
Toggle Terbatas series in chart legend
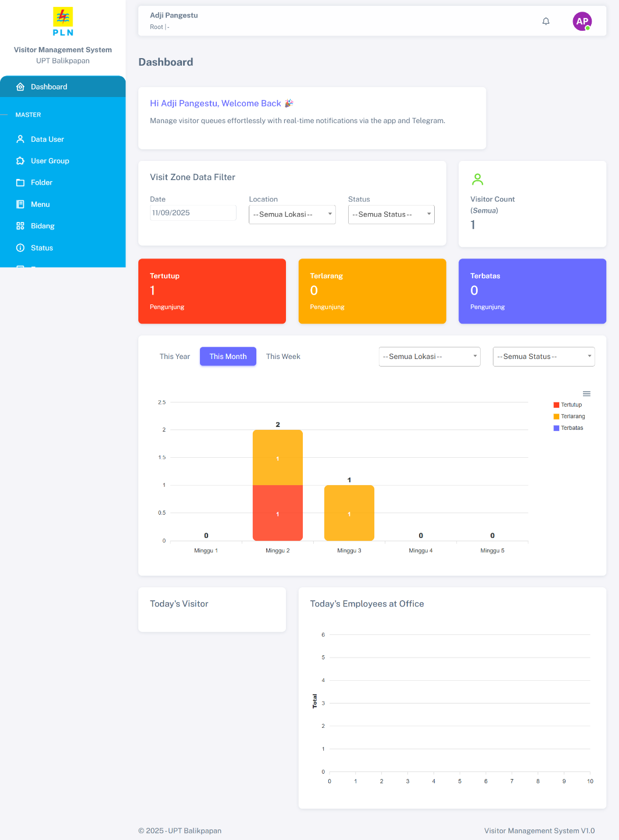pyautogui.click(x=571, y=428)
